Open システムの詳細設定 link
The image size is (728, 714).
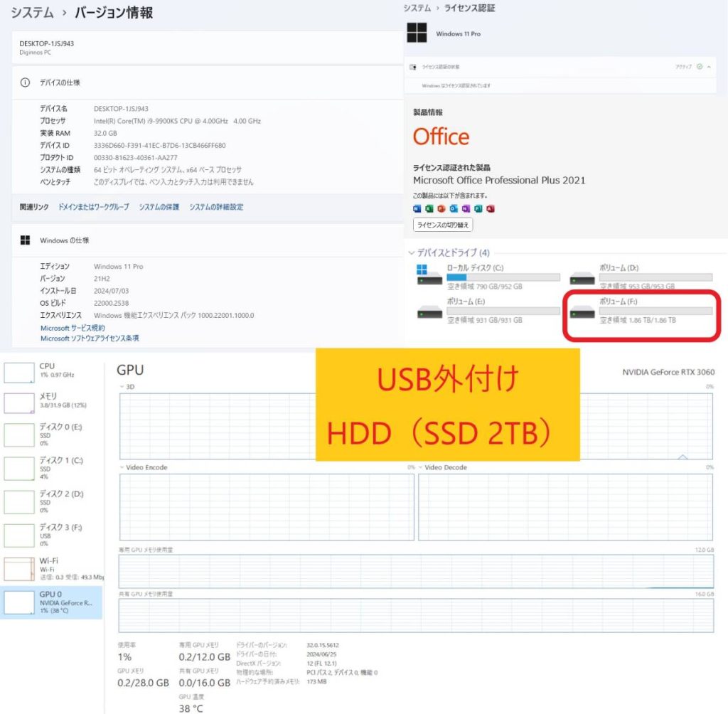[216, 207]
